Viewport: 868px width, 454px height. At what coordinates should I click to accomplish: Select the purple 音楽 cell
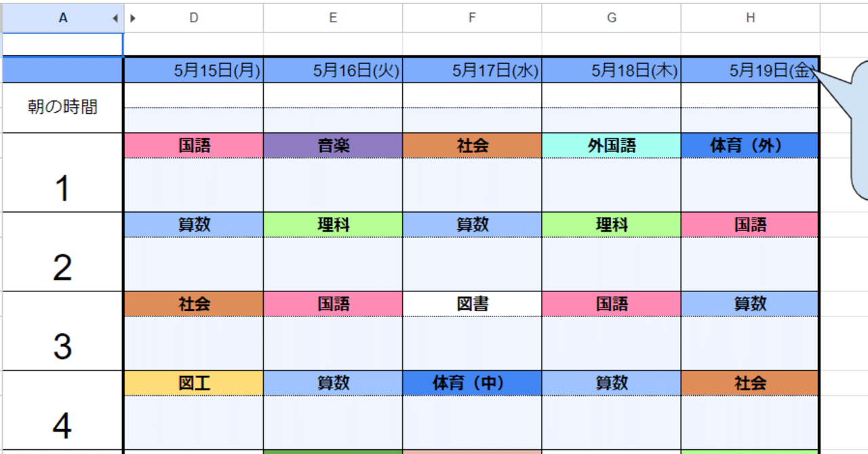tap(333, 145)
